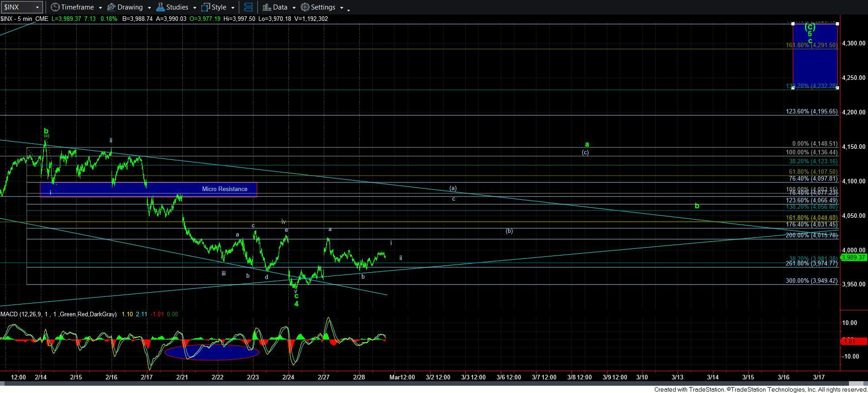The height and width of the screenshot is (393, 868).
Task: Click the blue stacked panels icon
Action: (x=248, y=7)
